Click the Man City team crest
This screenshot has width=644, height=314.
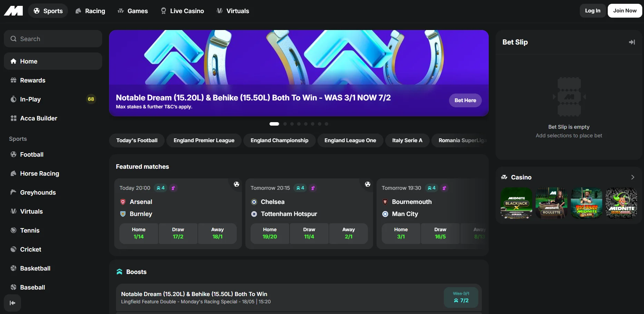(x=385, y=214)
